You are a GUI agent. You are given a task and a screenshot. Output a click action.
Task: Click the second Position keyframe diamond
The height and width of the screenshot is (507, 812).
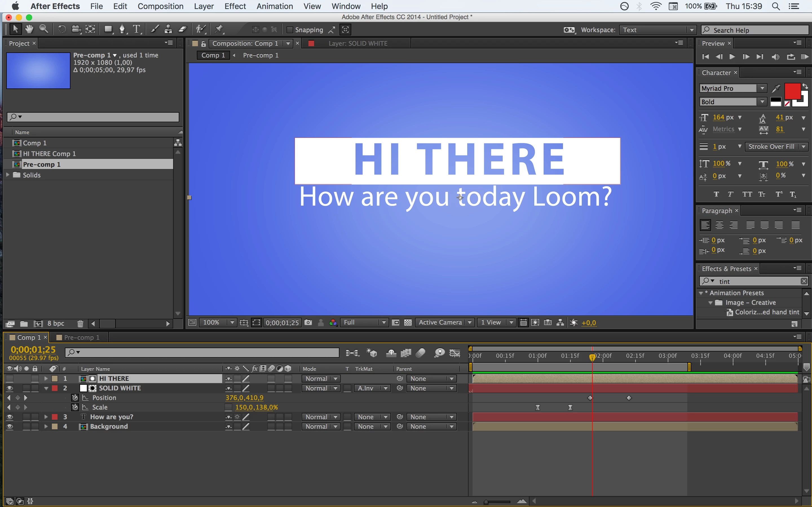pos(629,398)
